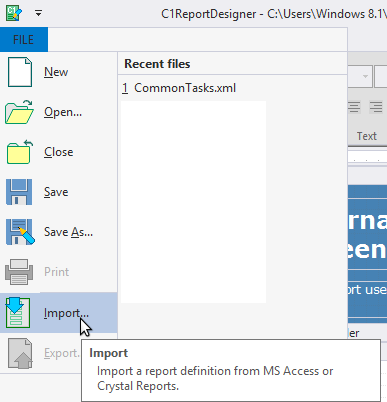Screen dimensions: 387x402
Task: Choose the Import... menu entry label
Action: 66,313
